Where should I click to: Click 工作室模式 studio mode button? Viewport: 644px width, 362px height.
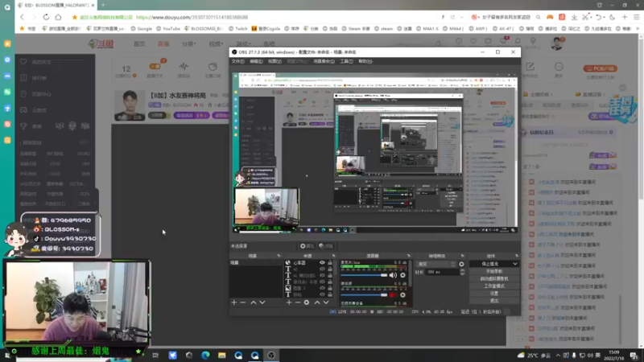click(494, 286)
